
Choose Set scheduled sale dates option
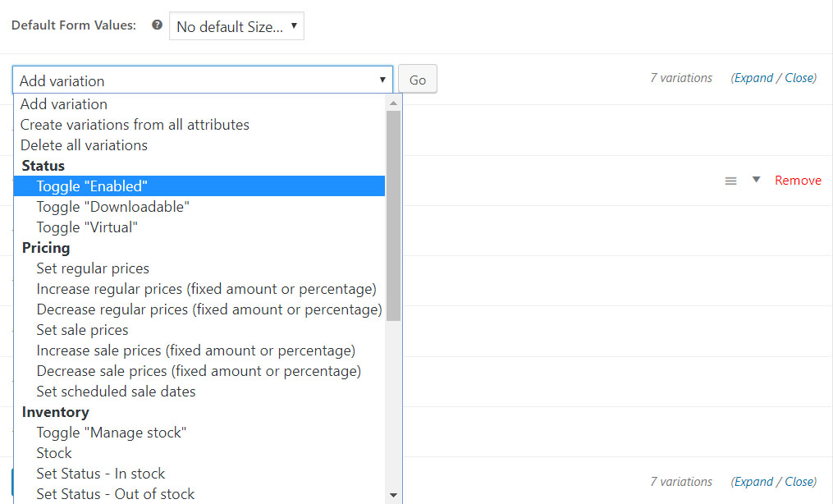pos(199,392)
